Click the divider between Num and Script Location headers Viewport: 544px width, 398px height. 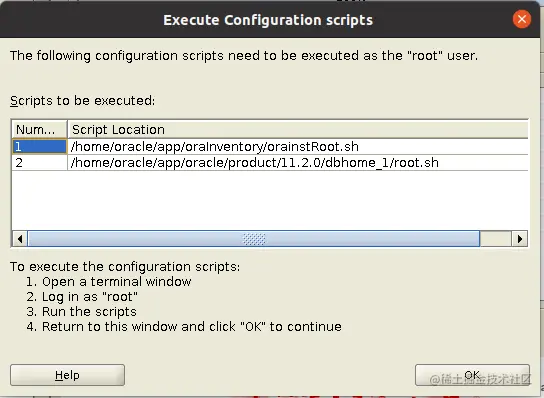click(67, 129)
